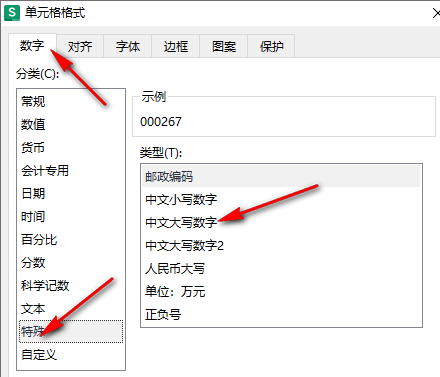The width and height of the screenshot is (440, 377).
Task: Select 常规 in category list
Action: [71, 101]
